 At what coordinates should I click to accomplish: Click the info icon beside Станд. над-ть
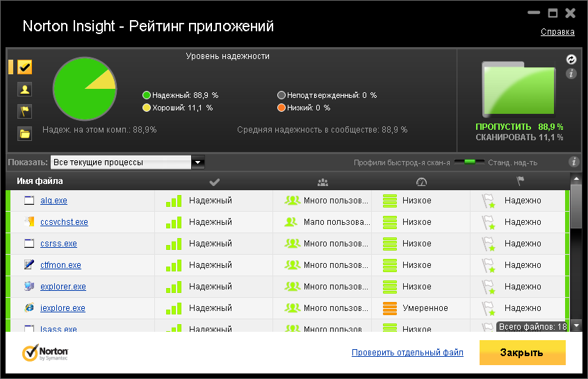pyautogui.click(x=573, y=162)
